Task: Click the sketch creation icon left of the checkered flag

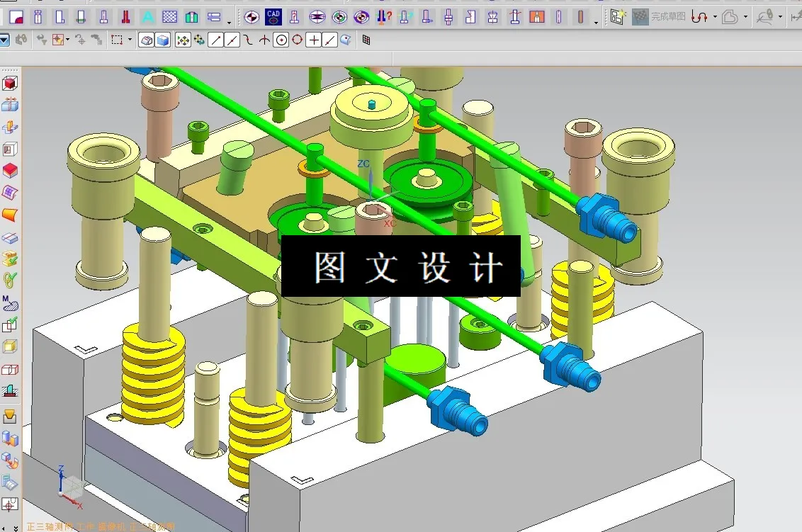Action: click(617, 16)
